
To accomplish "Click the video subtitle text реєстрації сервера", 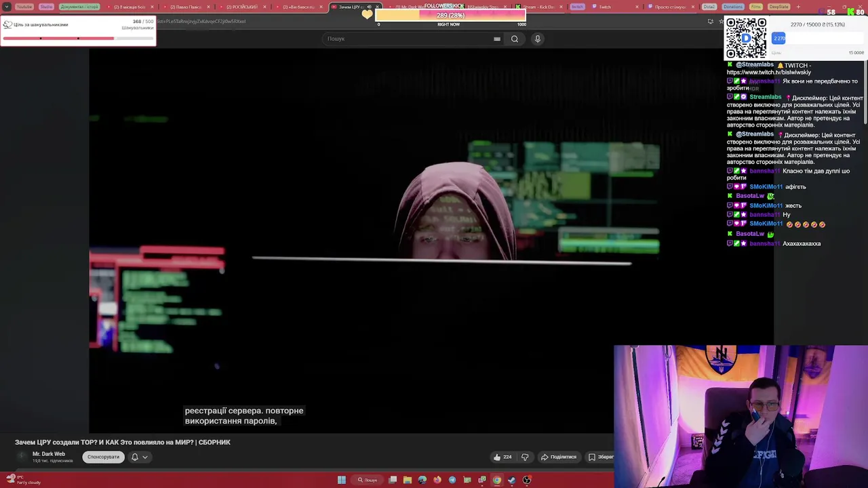I will click(x=243, y=415).
